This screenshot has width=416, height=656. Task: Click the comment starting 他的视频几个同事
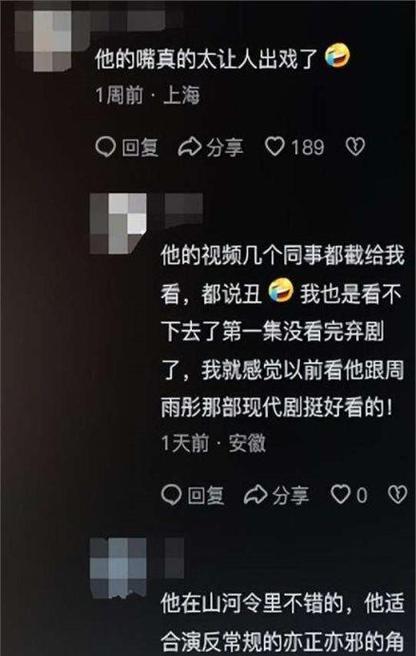(283, 331)
